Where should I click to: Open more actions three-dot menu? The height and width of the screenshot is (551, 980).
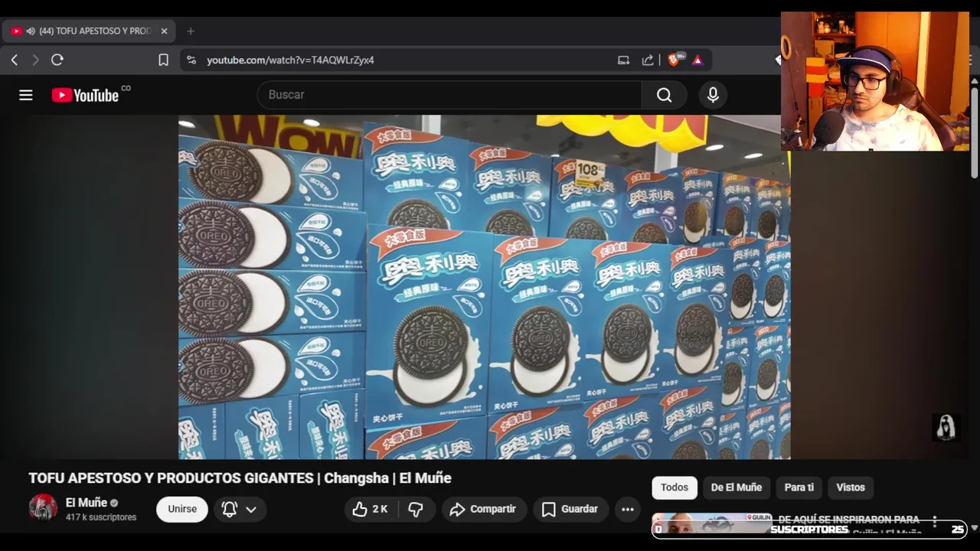point(627,509)
